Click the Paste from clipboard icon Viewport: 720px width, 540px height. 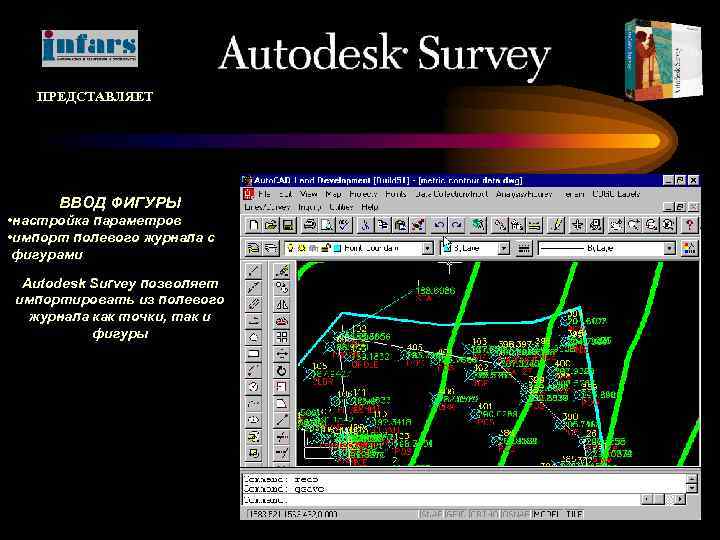(x=400, y=225)
